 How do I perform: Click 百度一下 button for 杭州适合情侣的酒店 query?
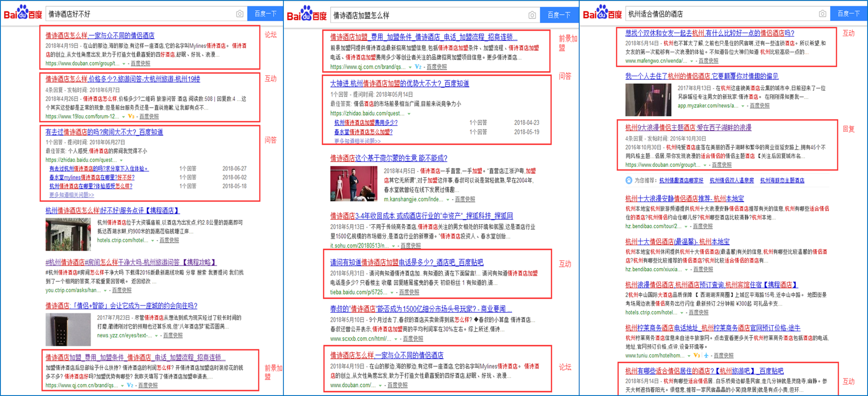tap(849, 14)
